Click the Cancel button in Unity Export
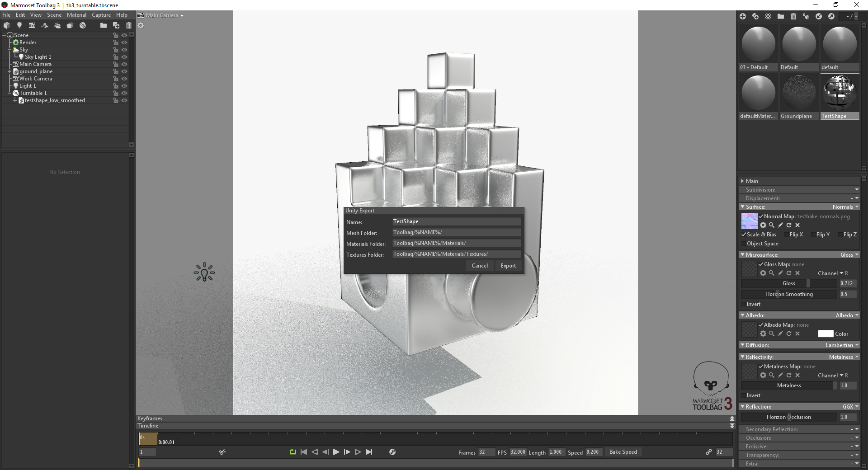 [x=480, y=266]
